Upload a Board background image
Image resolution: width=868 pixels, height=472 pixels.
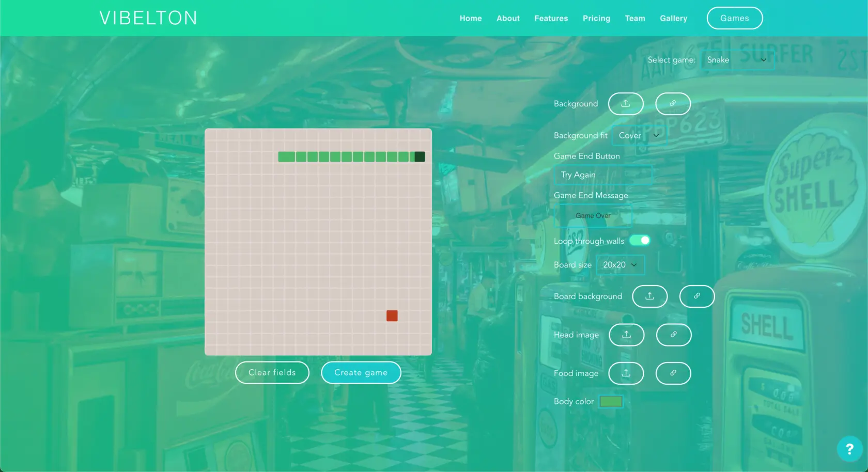(x=649, y=296)
